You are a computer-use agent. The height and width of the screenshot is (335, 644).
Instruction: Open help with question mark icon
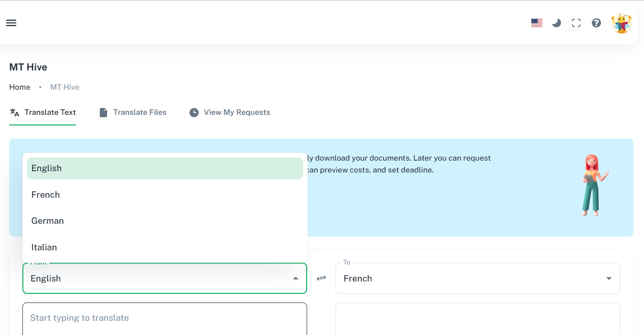[596, 23]
